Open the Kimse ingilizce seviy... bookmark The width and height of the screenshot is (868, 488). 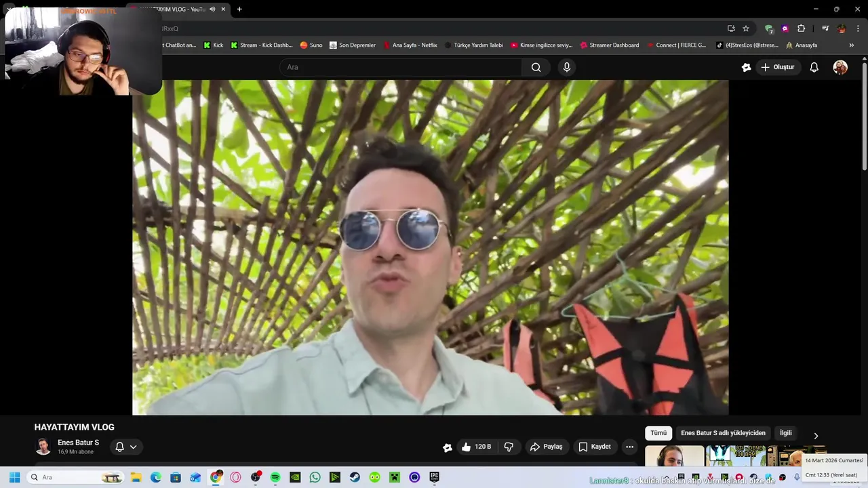coord(541,45)
